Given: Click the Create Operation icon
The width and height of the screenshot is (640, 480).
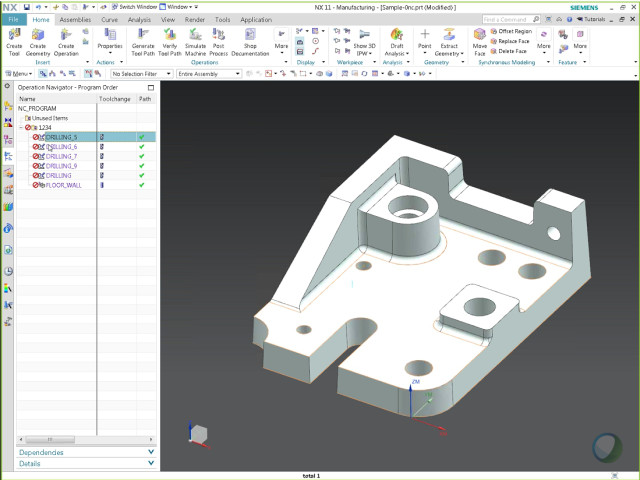Looking at the screenshot, I should coord(66,34).
